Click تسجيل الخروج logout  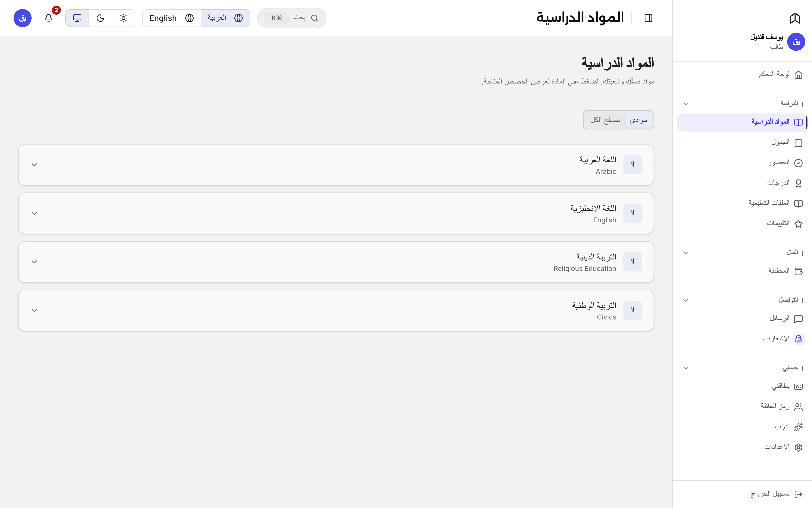[742, 494]
